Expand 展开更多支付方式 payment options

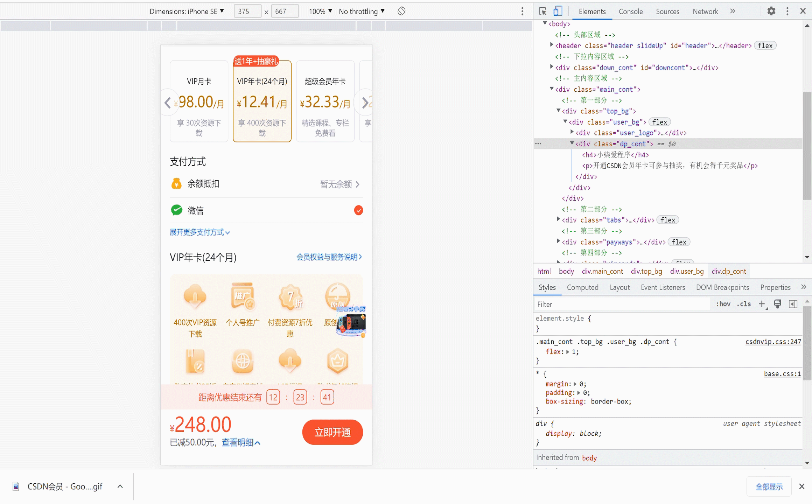point(199,232)
